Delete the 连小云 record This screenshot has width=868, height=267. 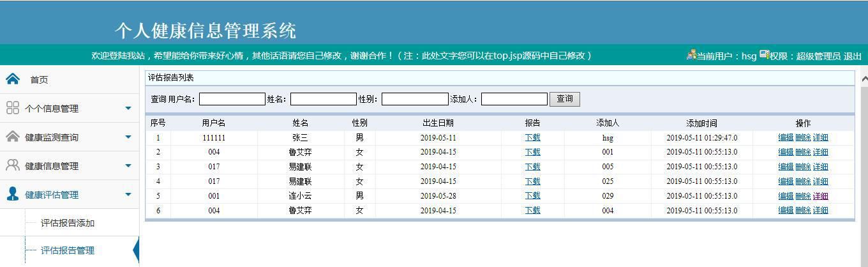(803, 196)
